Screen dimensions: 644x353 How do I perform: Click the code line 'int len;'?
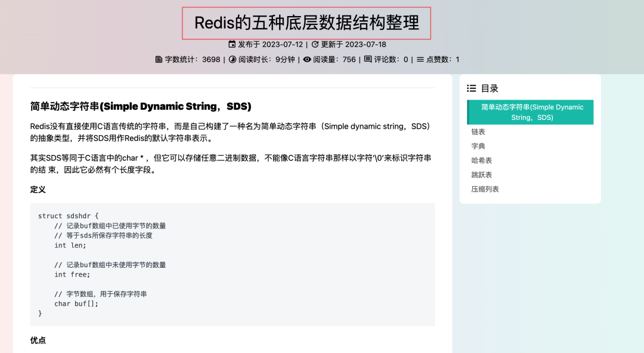(x=70, y=245)
